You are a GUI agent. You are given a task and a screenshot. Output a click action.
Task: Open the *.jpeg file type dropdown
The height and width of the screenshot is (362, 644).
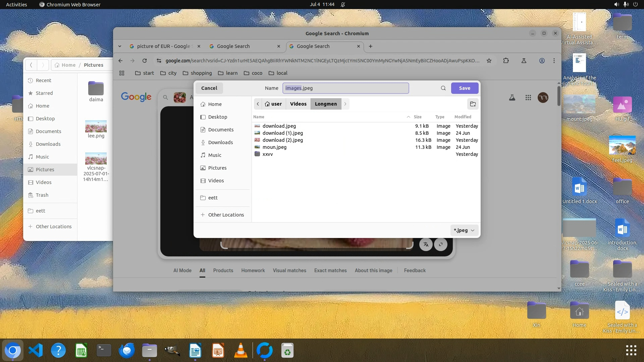tap(464, 230)
